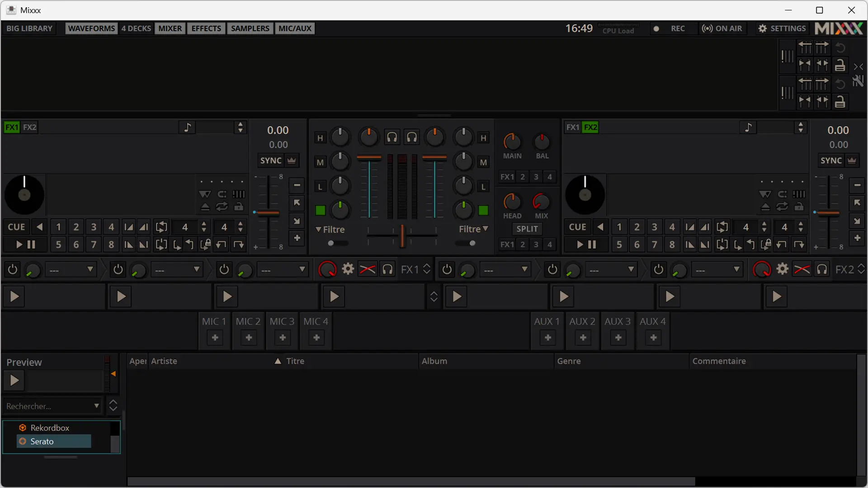868x488 pixels.
Task: Toggle FX2 assignment on deck 1
Action: (30, 127)
